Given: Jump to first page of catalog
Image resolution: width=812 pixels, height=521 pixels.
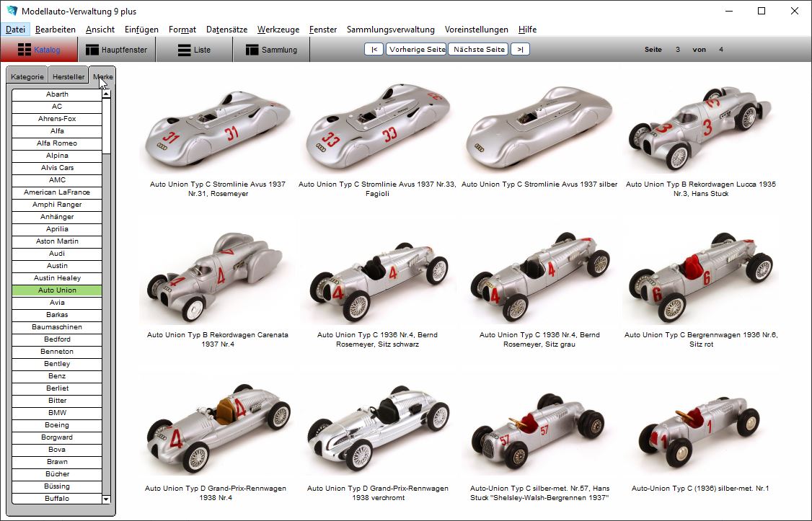Looking at the screenshot, I should [x=374, y=50].
